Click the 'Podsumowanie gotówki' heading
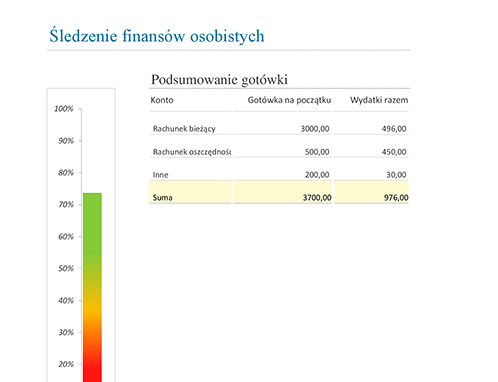The height and width of the screenshot is (382, 498). point(219,80)
